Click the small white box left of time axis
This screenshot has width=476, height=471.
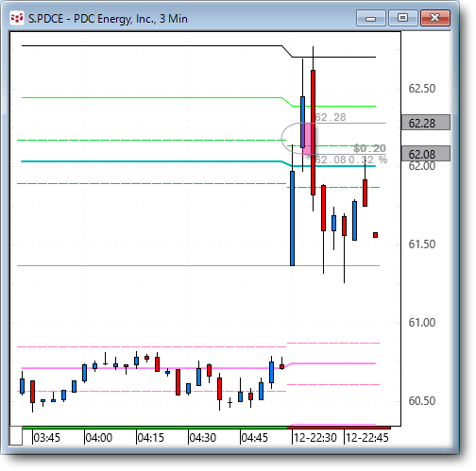click(16, 436)
